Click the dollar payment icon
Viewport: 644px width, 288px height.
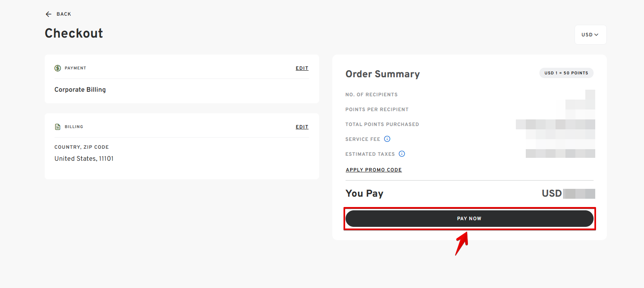point(58,68)
